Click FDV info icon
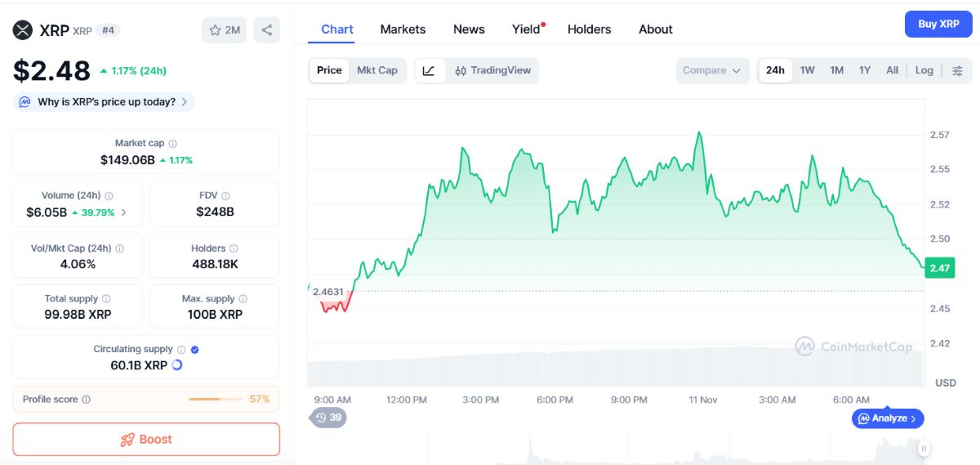Viewport: 980px width, 465px height. [225, 196]
